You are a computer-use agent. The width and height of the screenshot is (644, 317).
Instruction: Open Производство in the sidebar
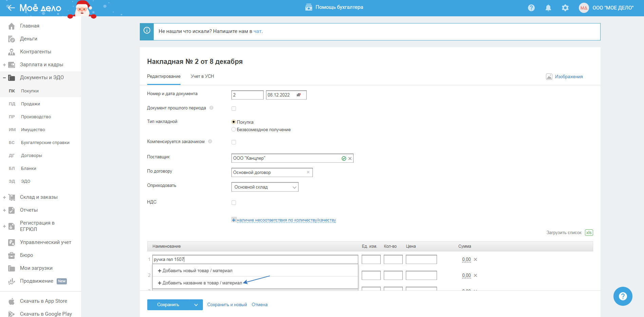(36, 117)
